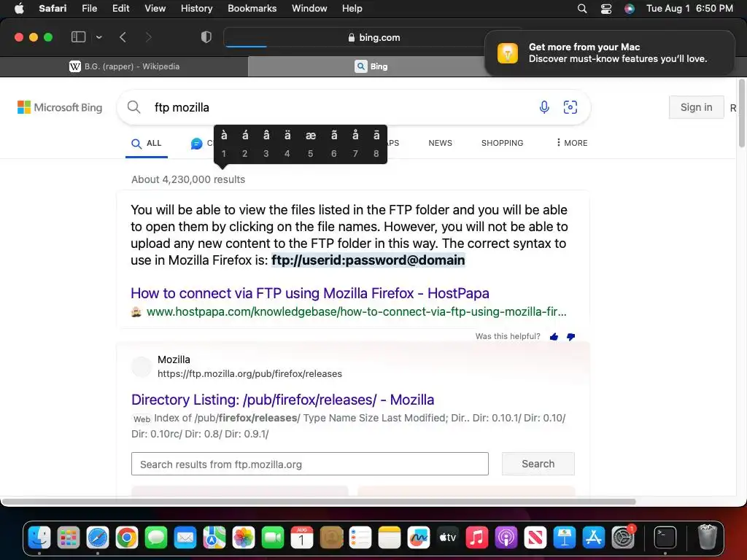The image size is (747, 560).
Task: Switch to the B.G. (rapper) Wikipedia tab
Action: coord(124,66)
